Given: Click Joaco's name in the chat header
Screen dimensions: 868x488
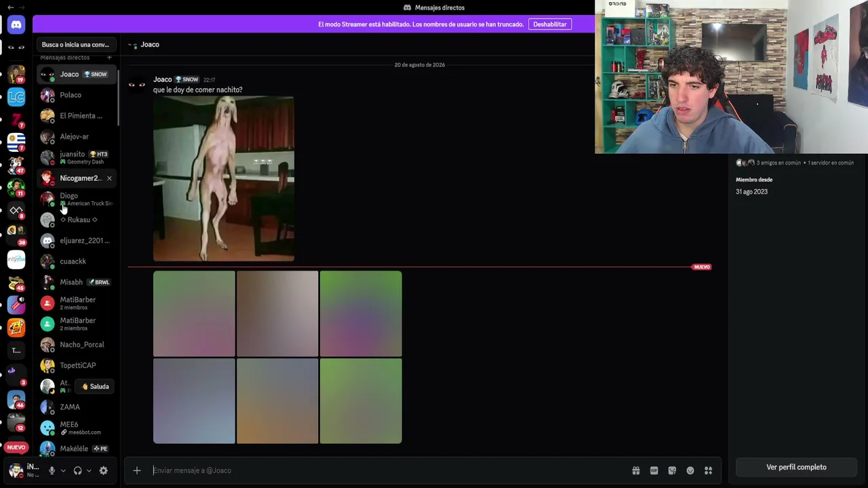Looking at the screenshot, I should point(150,45).
